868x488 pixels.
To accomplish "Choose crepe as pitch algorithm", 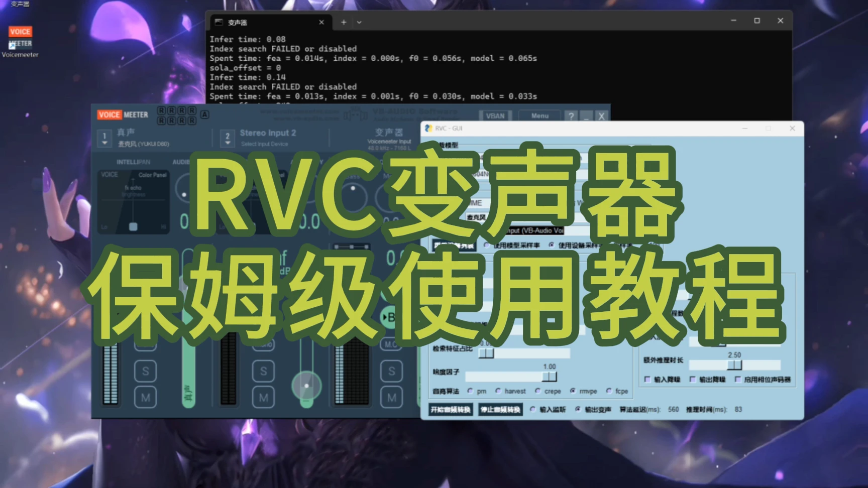I will (x=538, y=391).
